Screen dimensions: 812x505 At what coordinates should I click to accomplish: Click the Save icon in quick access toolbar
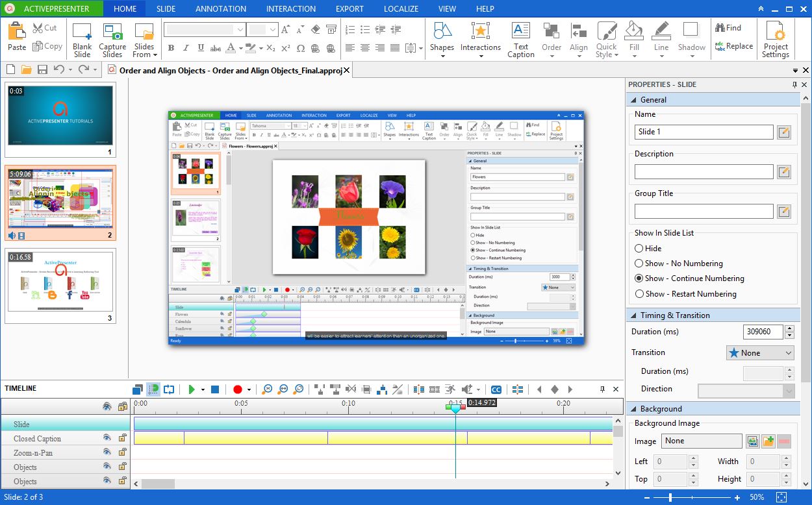pyautogui.click(x=43, y=69)
